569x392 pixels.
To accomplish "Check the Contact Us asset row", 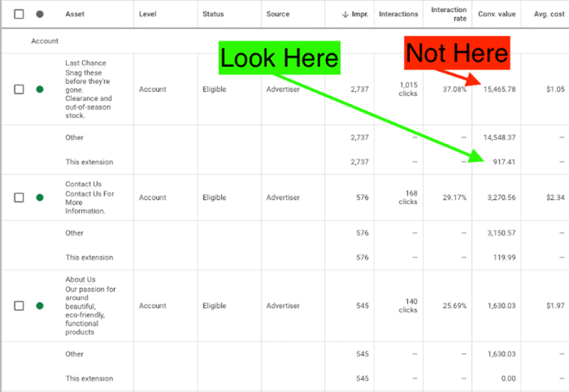I will point(19,198).
